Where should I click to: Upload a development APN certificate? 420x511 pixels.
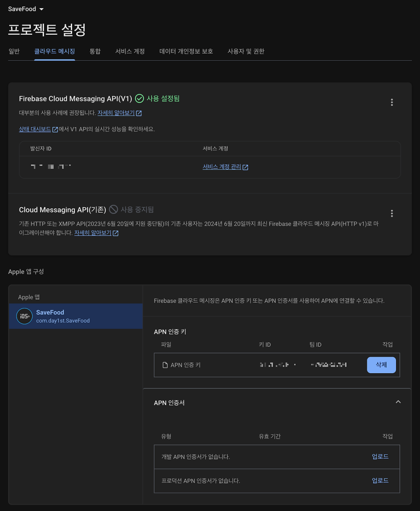coord(380,457)
